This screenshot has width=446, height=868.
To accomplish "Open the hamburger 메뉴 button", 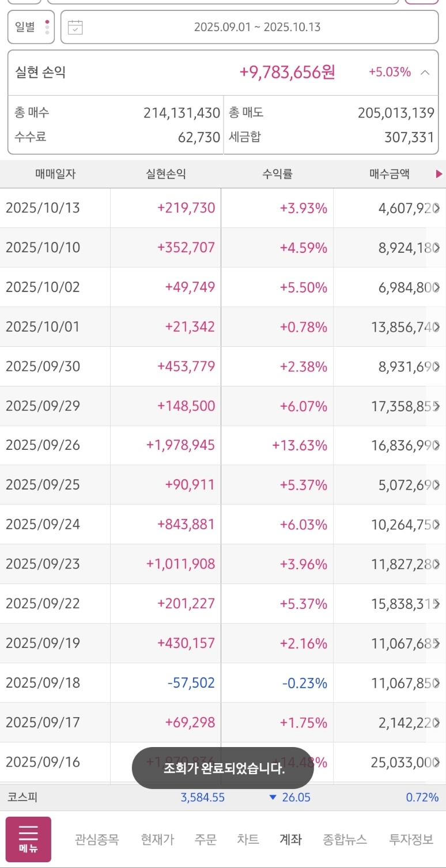I will tap(28, 839).
